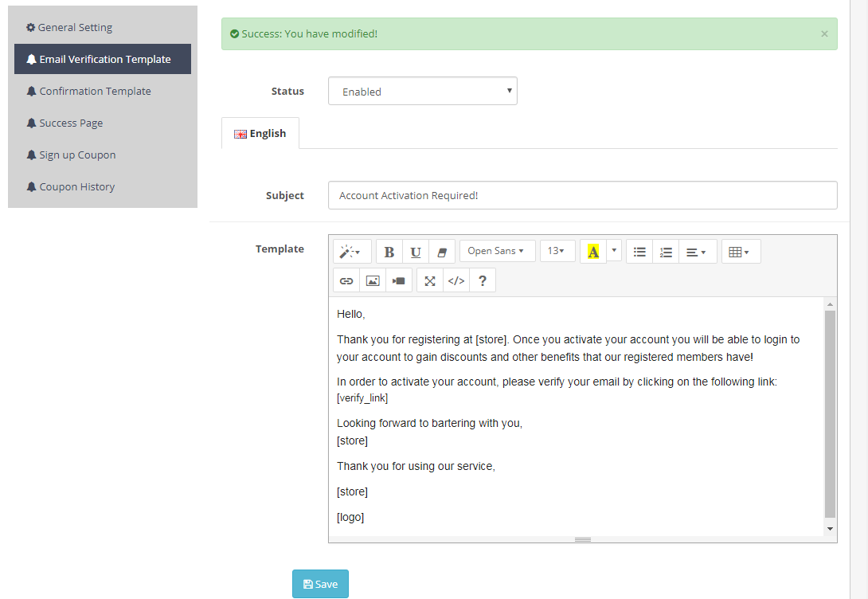Click the eraser remove font style icon
This screenshot has height=599, width=868.
pos(442,252)
